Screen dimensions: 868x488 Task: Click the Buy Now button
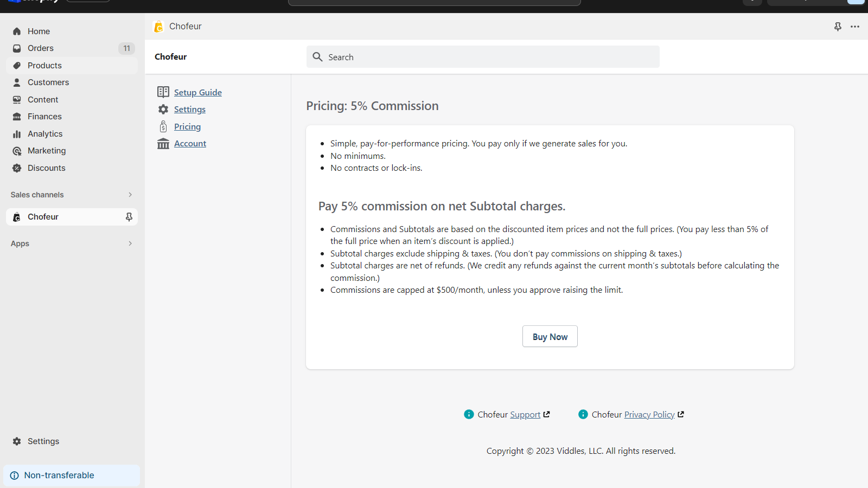click(x=550, y=337)
